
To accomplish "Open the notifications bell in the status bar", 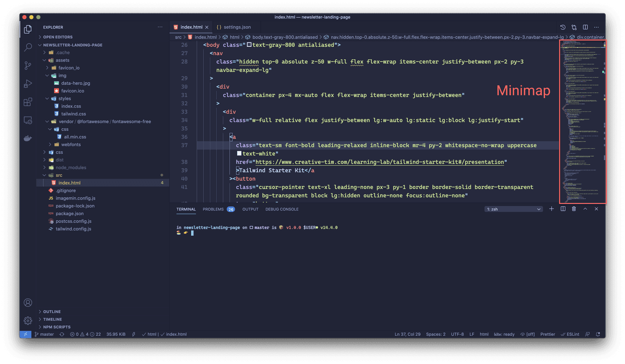I will (598, 334).
